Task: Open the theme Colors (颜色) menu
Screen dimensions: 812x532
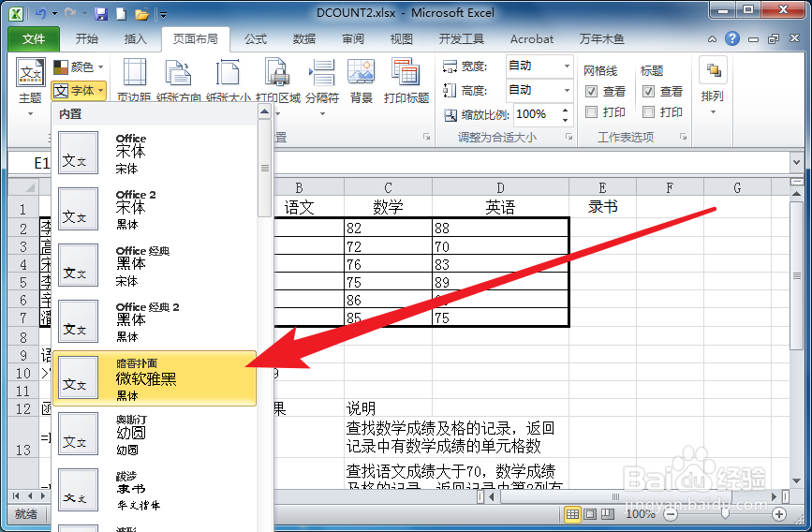Action: pyautogui.click(x=79, y=67)
